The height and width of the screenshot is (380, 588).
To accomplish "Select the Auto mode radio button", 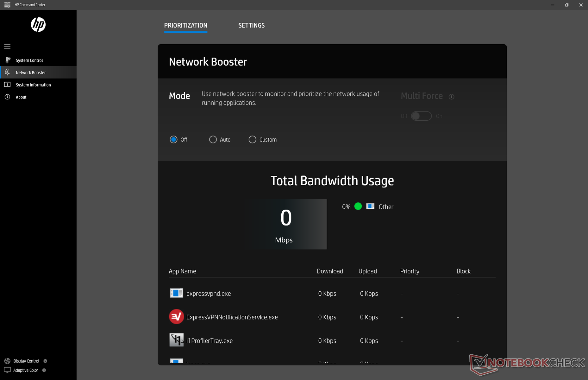I will 213,140.
